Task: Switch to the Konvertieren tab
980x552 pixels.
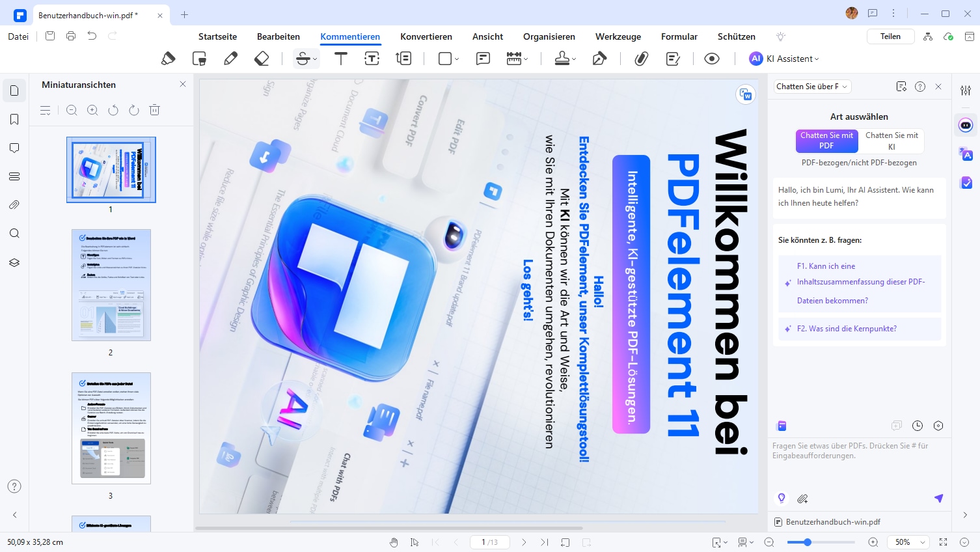Action: (426, 36)
